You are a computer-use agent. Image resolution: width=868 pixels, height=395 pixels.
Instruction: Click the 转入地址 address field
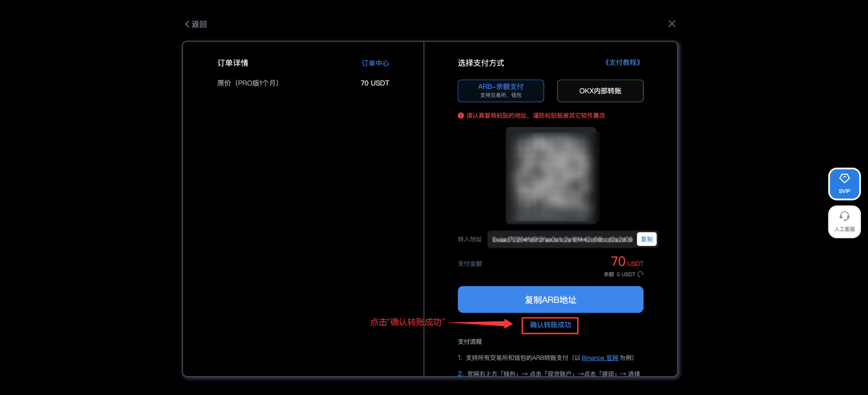click(562, 239)
